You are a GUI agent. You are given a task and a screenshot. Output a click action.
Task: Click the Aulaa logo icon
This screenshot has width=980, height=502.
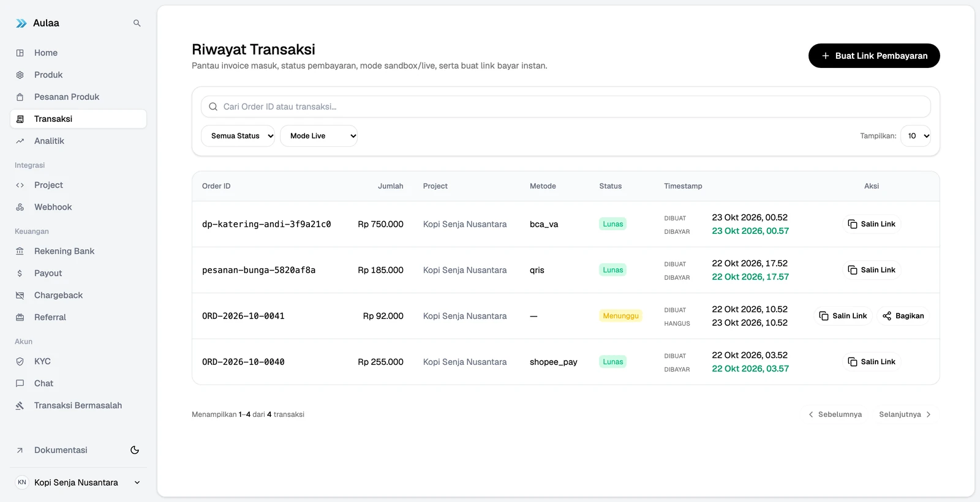[21, 23]
